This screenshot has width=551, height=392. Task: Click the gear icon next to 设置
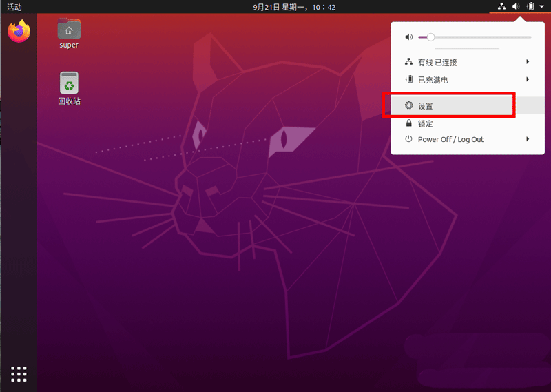408,106
